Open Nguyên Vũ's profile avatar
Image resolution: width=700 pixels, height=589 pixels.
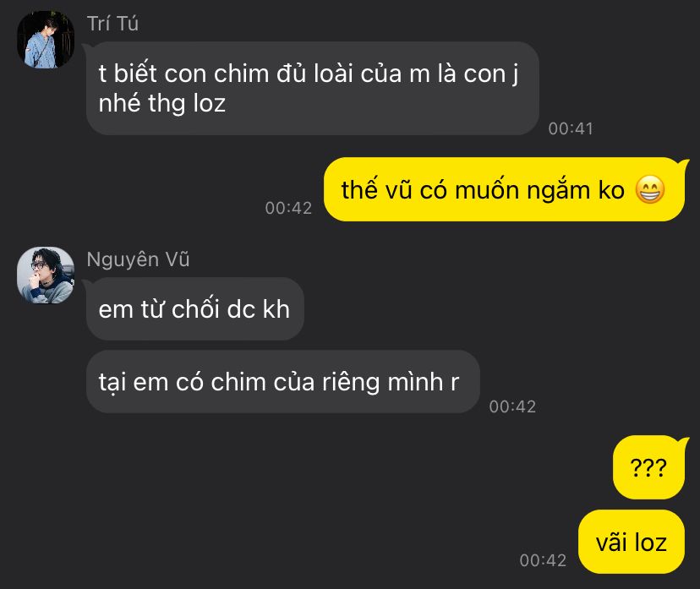46,275
